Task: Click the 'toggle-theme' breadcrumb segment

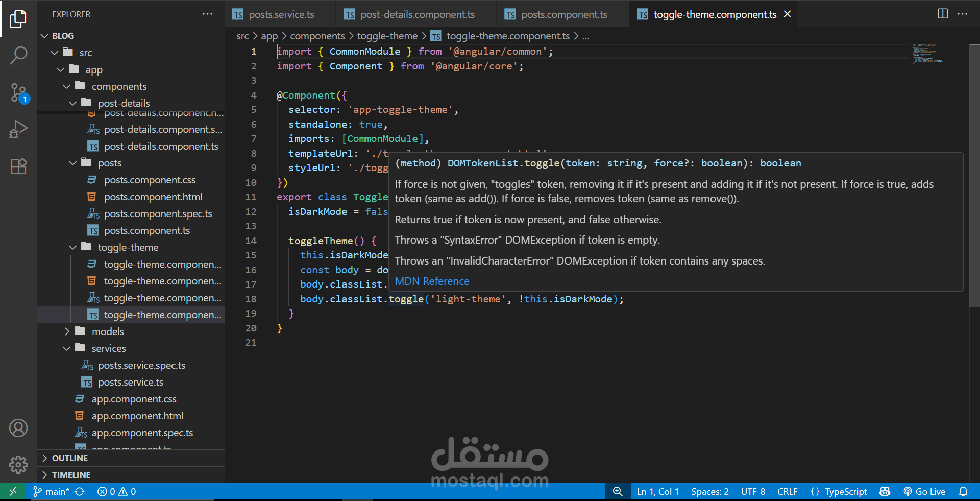Action: 387,36
